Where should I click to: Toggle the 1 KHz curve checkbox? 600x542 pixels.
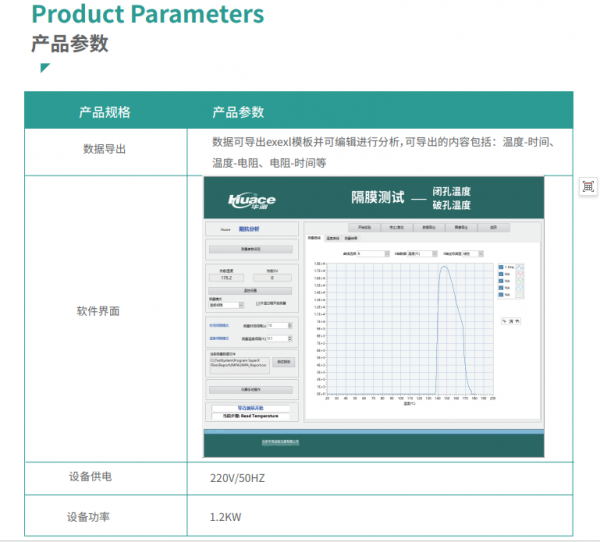(500, 268)
